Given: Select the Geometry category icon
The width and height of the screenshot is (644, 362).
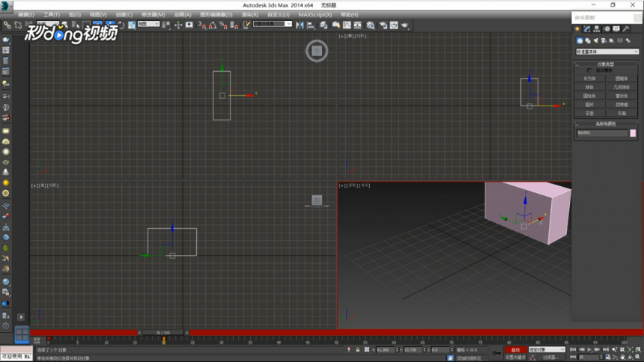Looking at the screenshot, I should (x=580, y=40).
